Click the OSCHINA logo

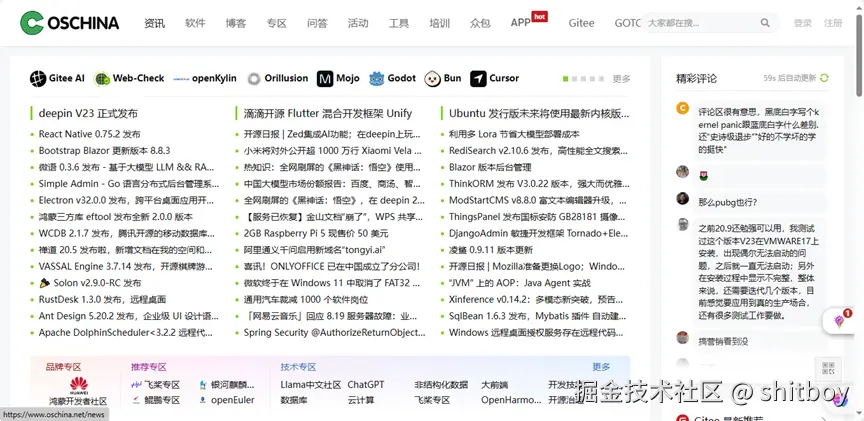(x=69, y=23)
